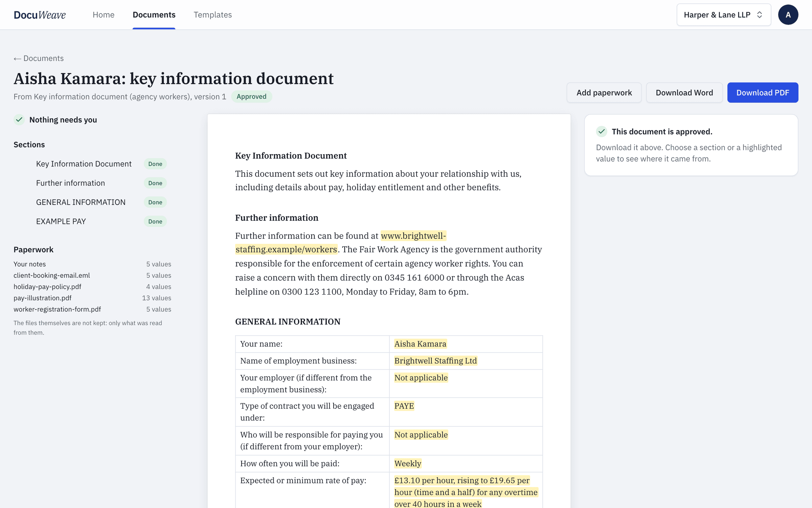This screenshot has height=508, width=812.
Task: Select the Documents tab
Action: [154, 15]
